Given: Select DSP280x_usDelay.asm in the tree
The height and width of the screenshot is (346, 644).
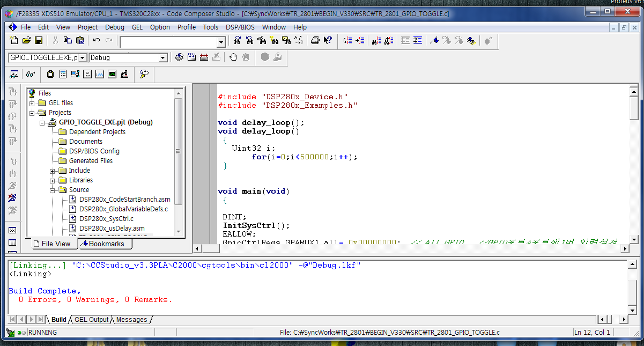Looking at the screenshot, I should tap(112, 229).
